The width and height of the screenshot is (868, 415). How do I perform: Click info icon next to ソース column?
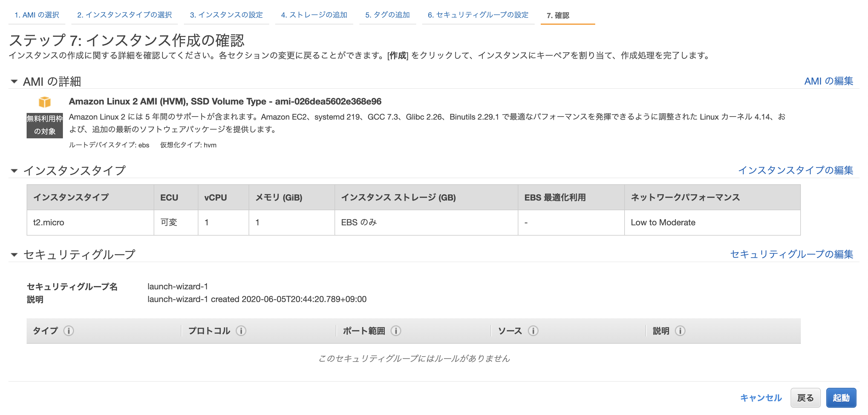tap(533, 331)
